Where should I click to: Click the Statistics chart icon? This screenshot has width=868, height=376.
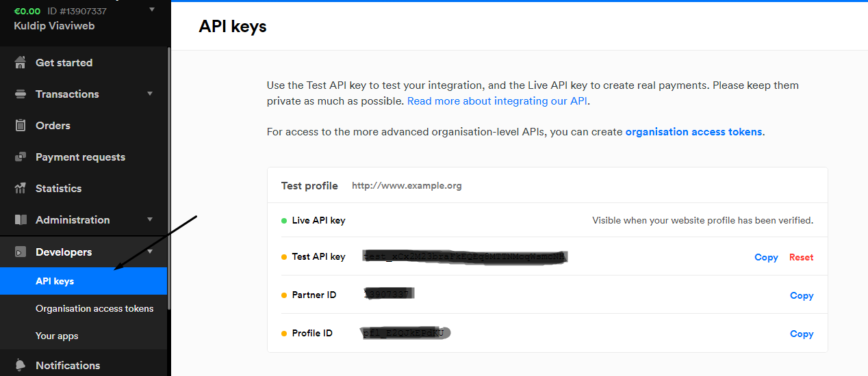click(x=21, y=189)
